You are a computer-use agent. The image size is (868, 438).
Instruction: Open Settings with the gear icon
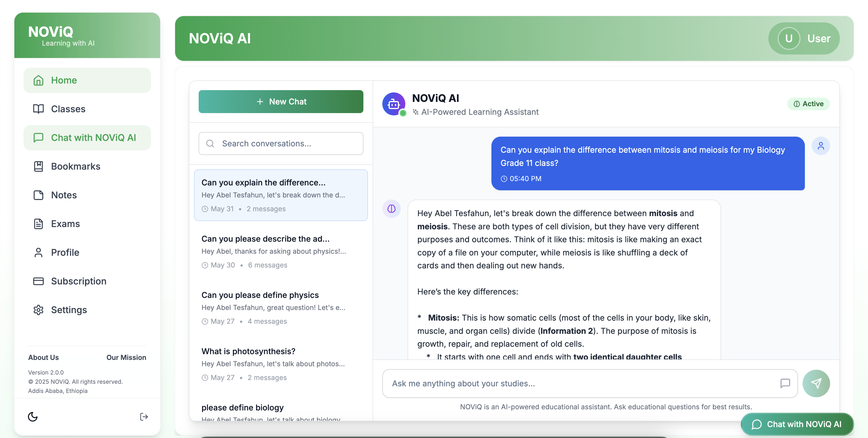click(x=38, y=310)
